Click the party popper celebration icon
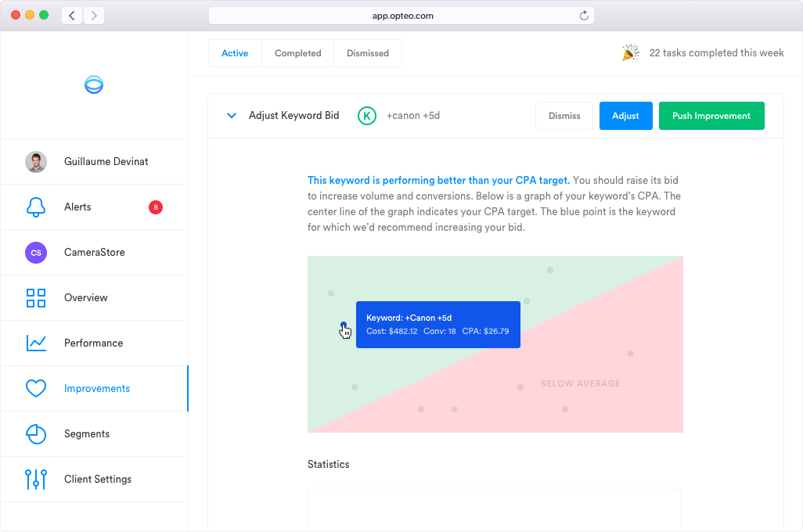Image resolution: width=803 pixels, height=532 pixels. click(630, 52)
